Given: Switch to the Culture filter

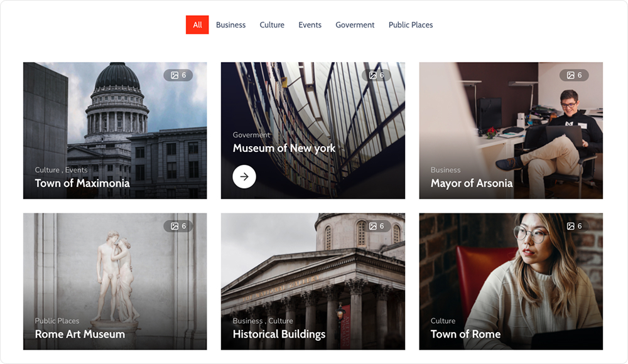Looking at the screenshot, I should [x=272, y=25].
